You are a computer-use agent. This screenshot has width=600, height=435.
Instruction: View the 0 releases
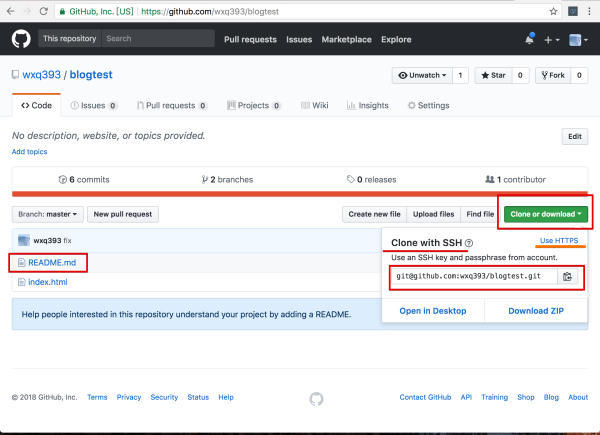(x=371, y=179)
